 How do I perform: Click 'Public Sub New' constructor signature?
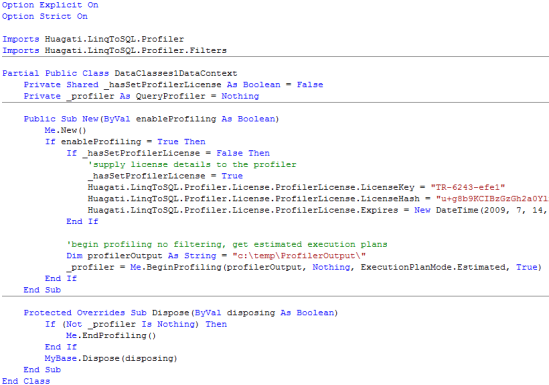click(x=151, y=119)
